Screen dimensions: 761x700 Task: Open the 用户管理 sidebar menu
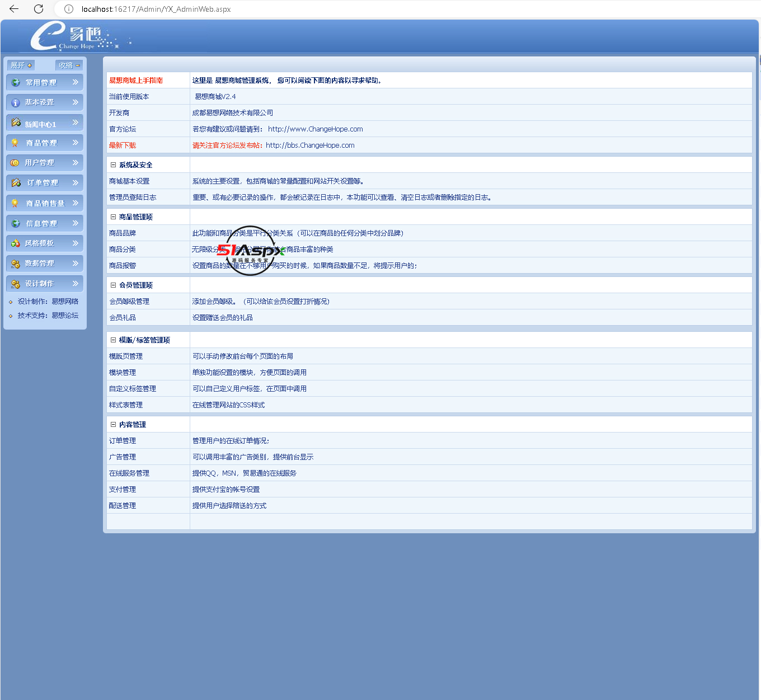point(45,163)
